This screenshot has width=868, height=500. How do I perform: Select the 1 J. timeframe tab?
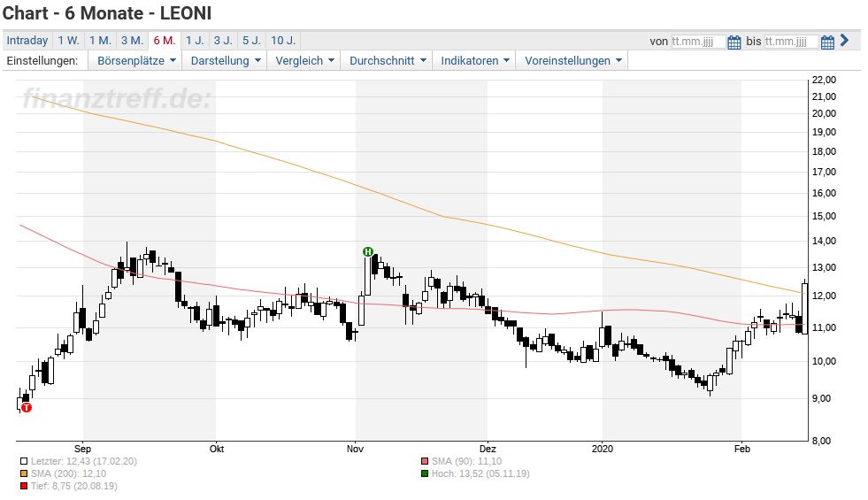(x=195, y=41)
